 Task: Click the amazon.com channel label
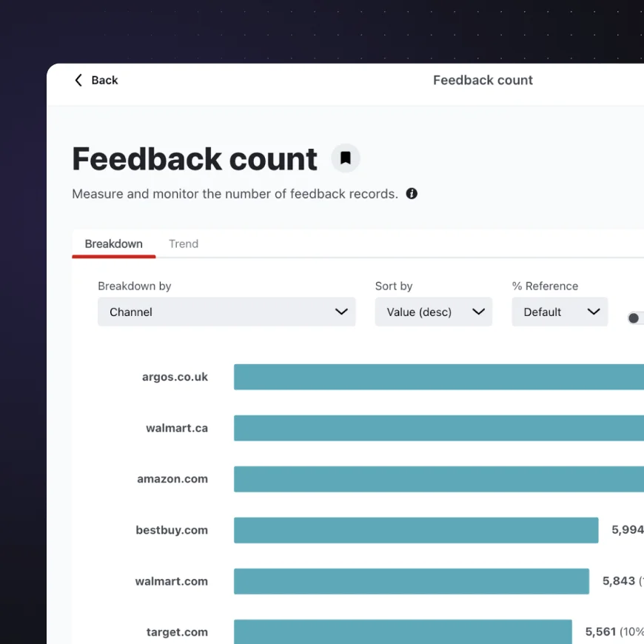tap(172, 479)
